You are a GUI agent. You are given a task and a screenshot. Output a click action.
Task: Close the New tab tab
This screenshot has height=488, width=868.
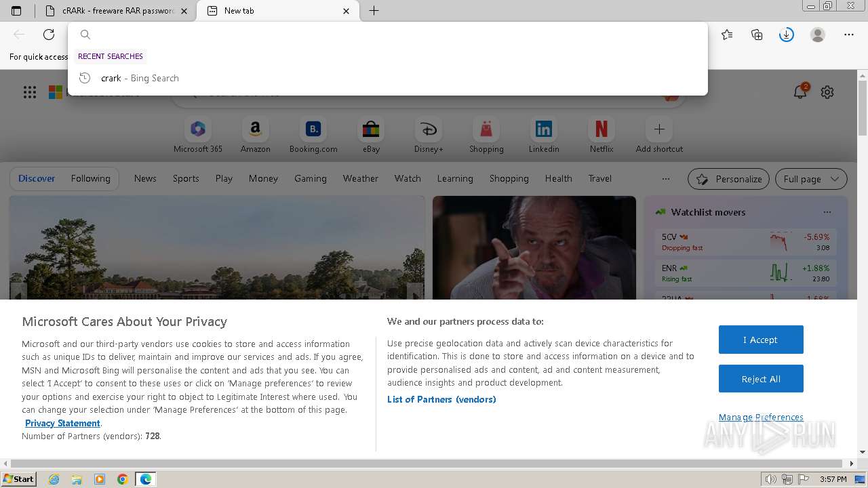click(x=347, y=11)
